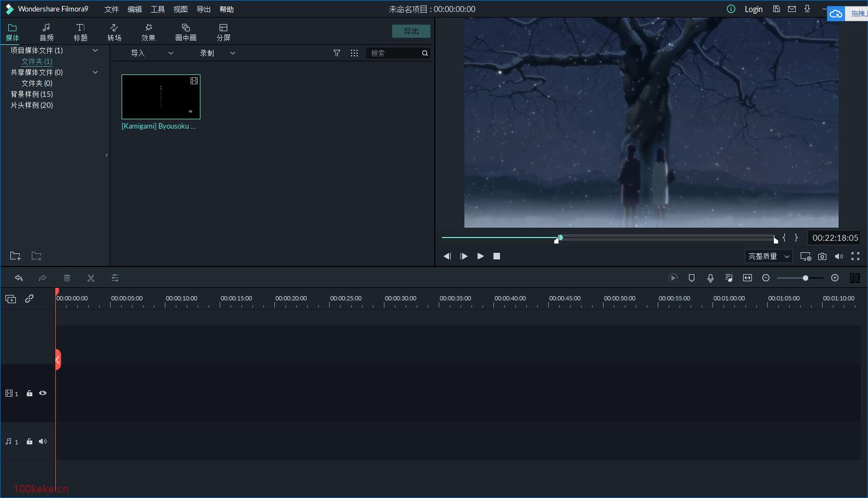Image resolution: width=868 pixels, height=498 pixels.
Task: Click the timeline zoom out minus
Action: [x=766, y=278]
